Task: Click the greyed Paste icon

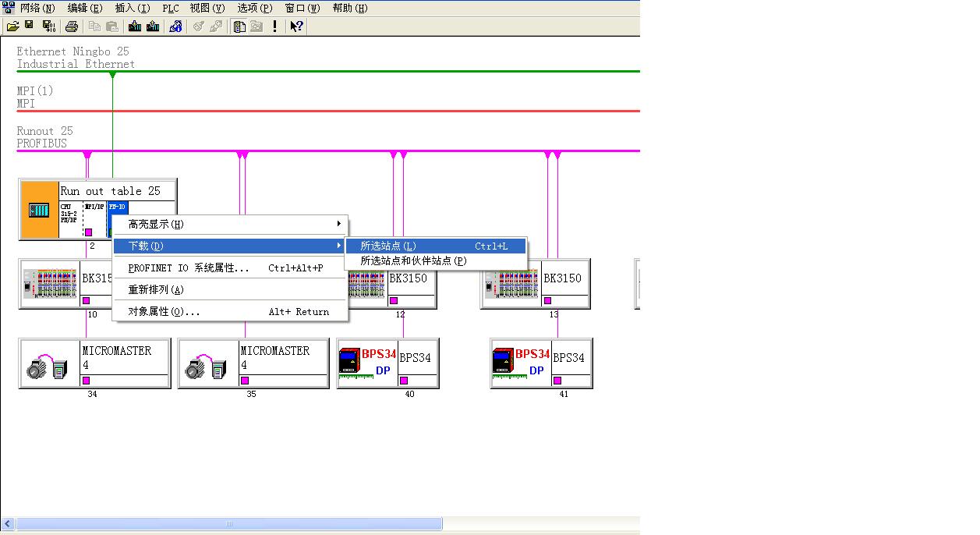Action: pyautogui.click(x=112, y=27)
